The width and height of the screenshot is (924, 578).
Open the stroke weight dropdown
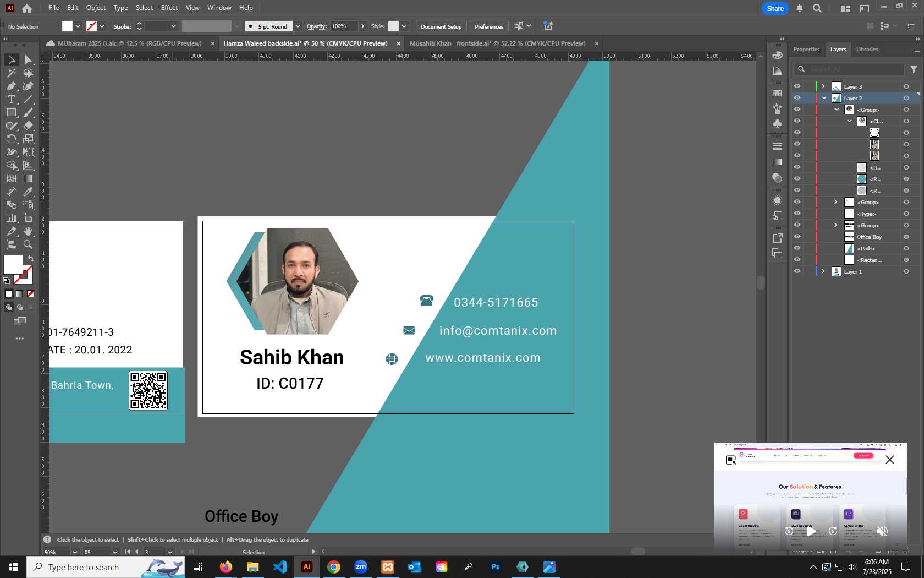pos(173,26)
